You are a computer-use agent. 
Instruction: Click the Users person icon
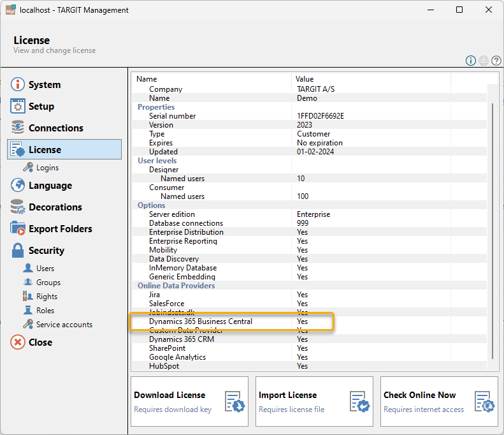(x=28, y=268)
